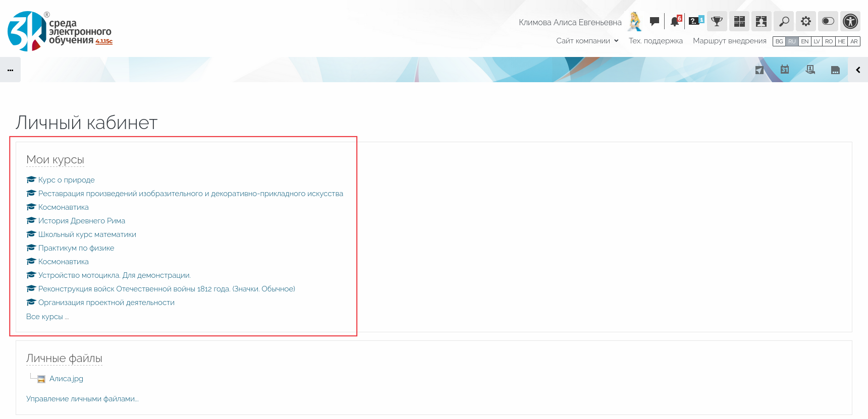
Task: Open Маршрут внедрения menu item
Action: [x=729, y=41]
